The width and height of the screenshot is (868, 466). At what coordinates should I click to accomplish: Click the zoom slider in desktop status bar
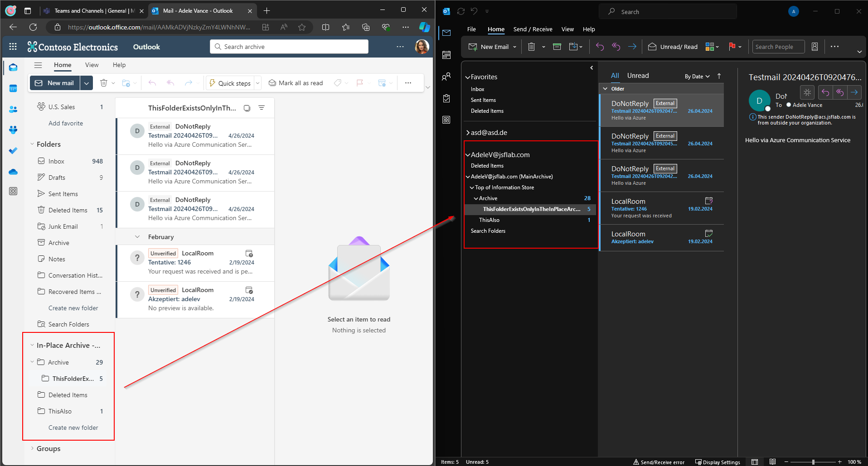813,462
